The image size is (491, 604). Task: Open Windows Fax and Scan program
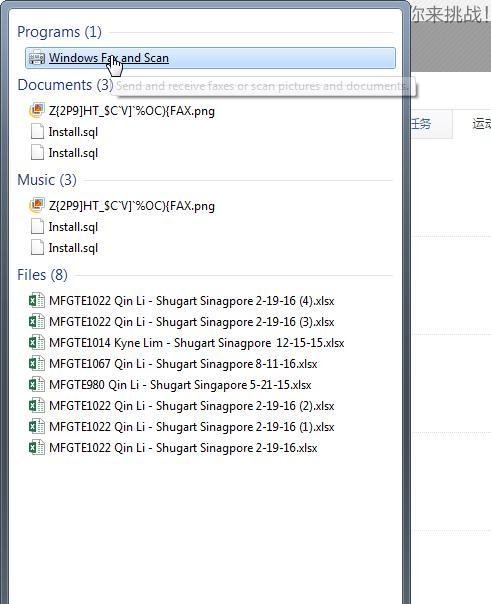point(210,58)
